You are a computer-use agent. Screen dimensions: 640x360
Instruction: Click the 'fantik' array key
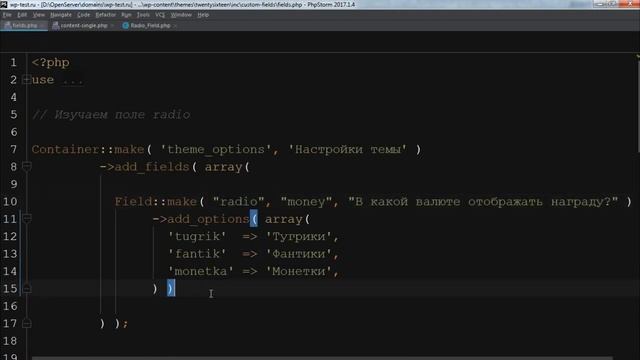point(197,254)
